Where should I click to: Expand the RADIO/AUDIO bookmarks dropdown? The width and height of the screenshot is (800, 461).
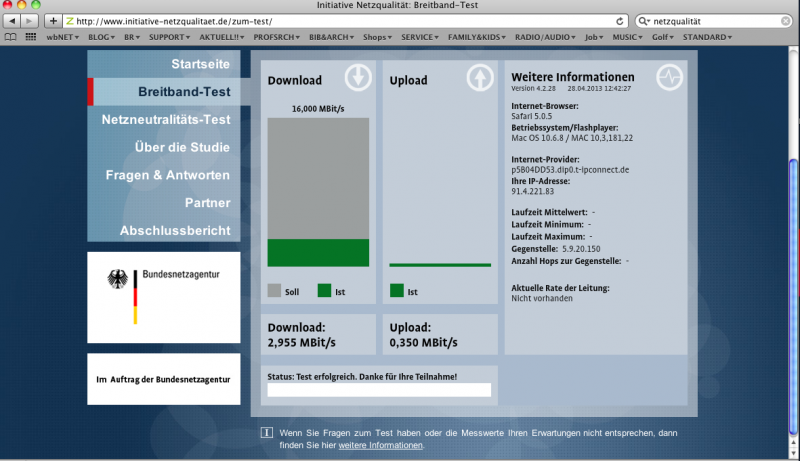tap(545, 37)
